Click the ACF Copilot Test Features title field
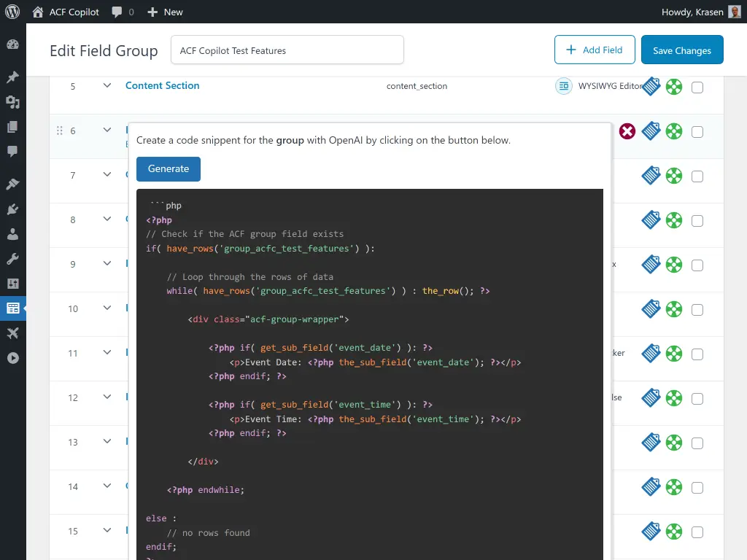Viewport: 747px width, 560px height. click(x=287, y=50)
